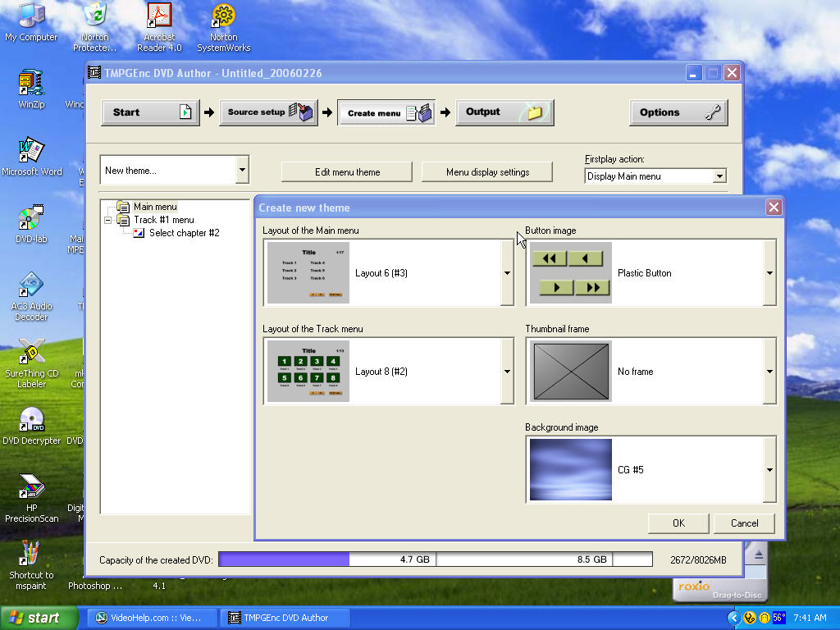
Task: Go to the Start step button
Action: [151, 112]
